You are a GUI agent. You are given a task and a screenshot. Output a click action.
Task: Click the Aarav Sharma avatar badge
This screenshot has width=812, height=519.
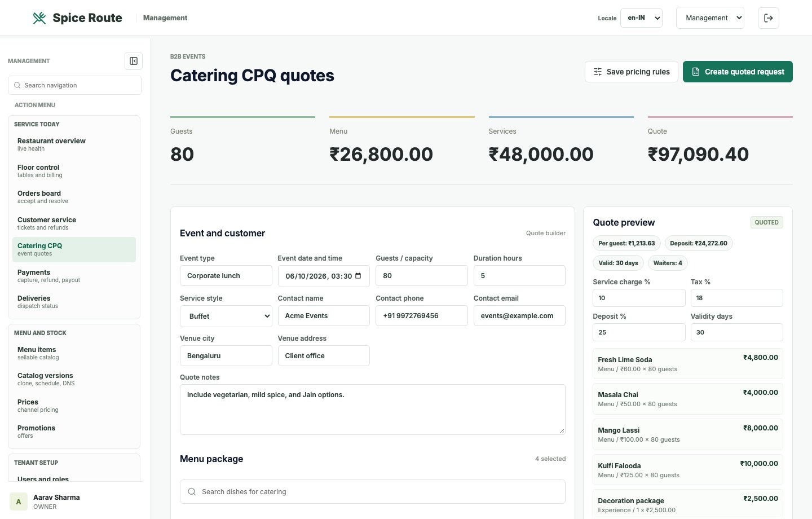click(19, 502)
